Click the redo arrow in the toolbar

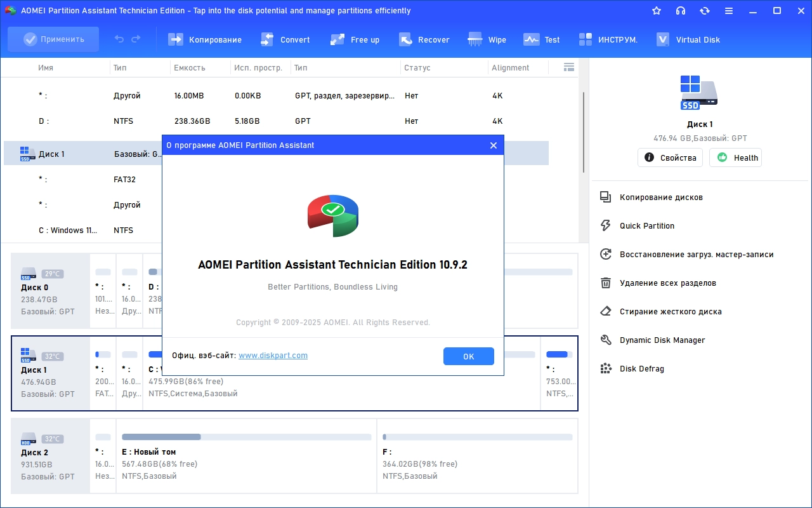coord(136,39)
